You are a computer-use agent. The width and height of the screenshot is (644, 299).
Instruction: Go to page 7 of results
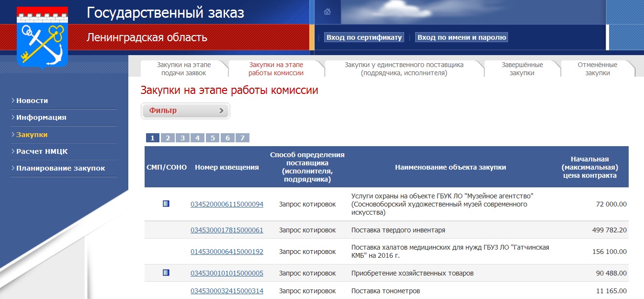click(243, 138)
